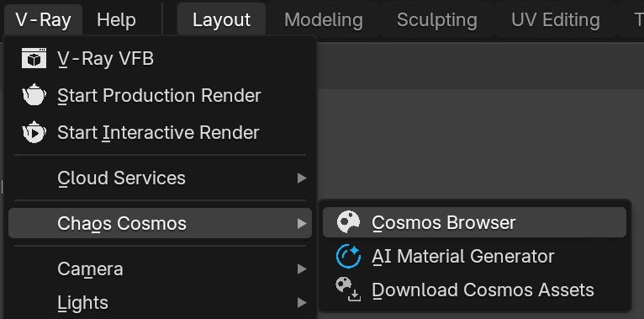Expand the Chaos Cosmos submenu arrow
The width and height of the screenshot is (644, 319).
302,223
